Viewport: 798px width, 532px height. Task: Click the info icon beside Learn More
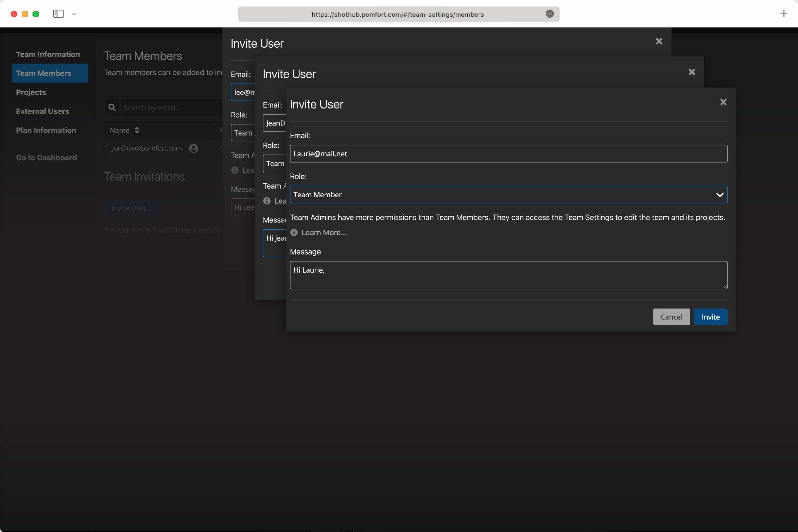click(x=294, y=232)
